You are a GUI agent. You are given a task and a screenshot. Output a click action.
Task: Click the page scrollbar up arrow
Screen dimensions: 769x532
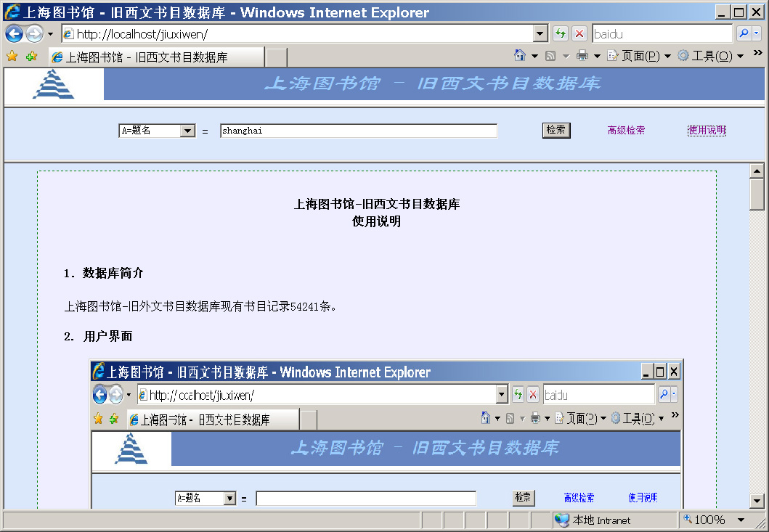pos(757,171)
